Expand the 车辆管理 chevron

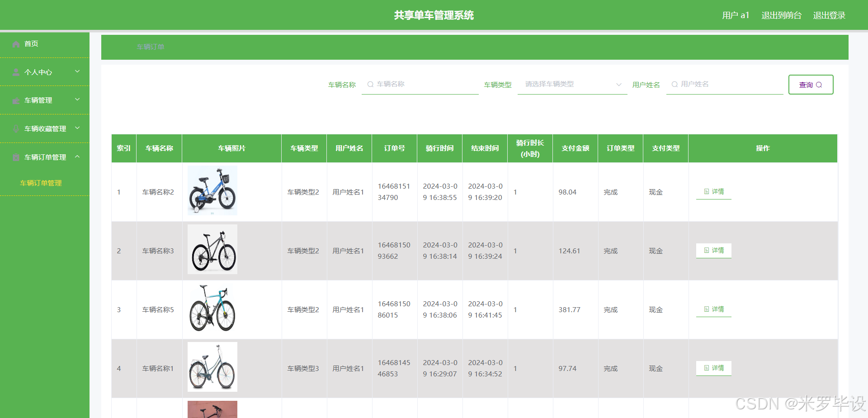[77, 100]
